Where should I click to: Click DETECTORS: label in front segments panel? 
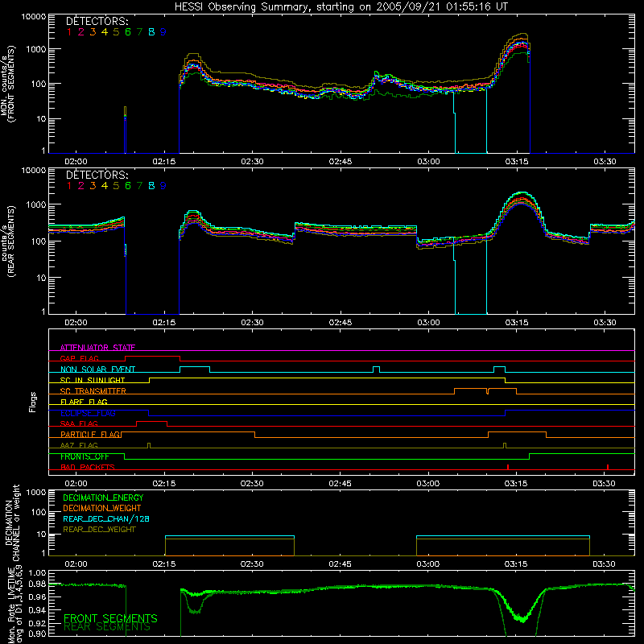[x=97, y=21]
